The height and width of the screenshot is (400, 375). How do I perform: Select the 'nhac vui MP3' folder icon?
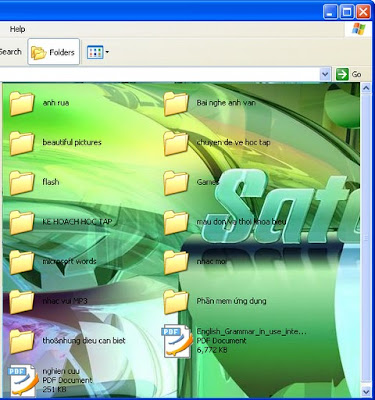22,302
